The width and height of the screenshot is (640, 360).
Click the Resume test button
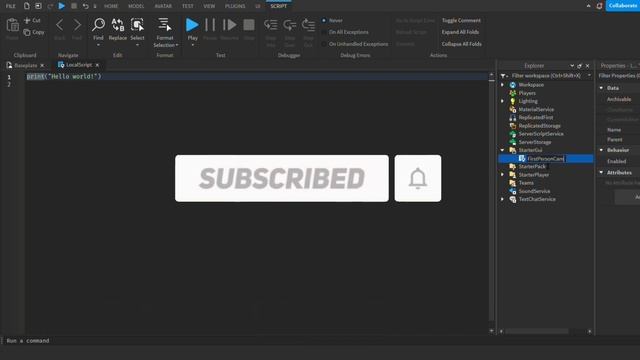(x=229, y=25)
